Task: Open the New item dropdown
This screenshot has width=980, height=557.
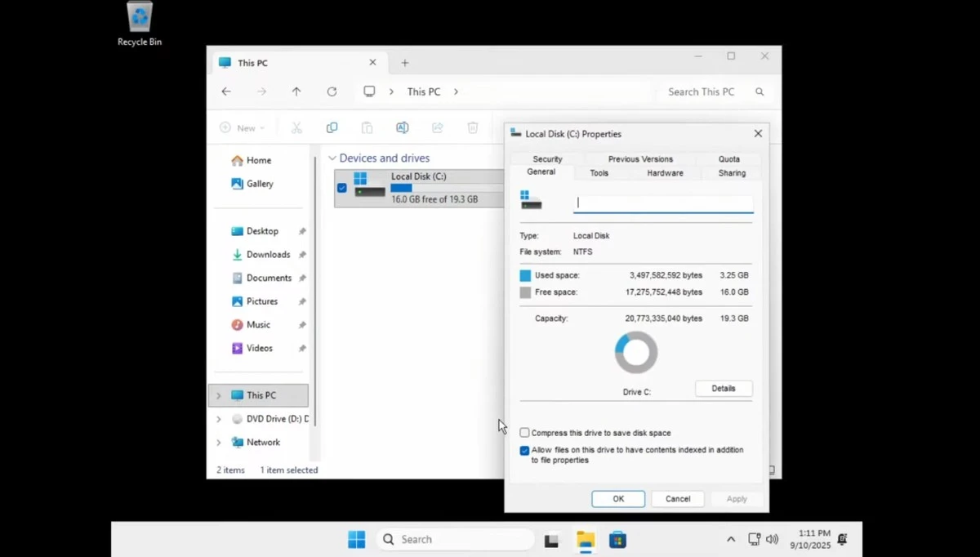Action: click(243, 127)
